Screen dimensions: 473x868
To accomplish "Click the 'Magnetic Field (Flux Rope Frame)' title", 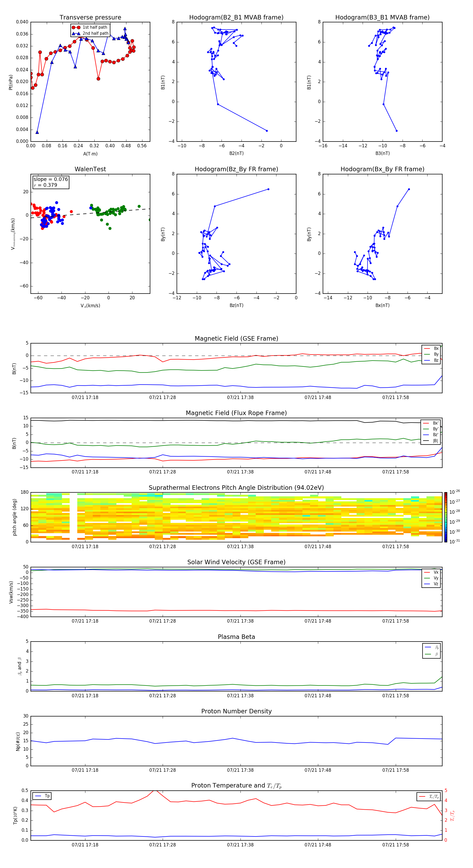I will [236, 413].
